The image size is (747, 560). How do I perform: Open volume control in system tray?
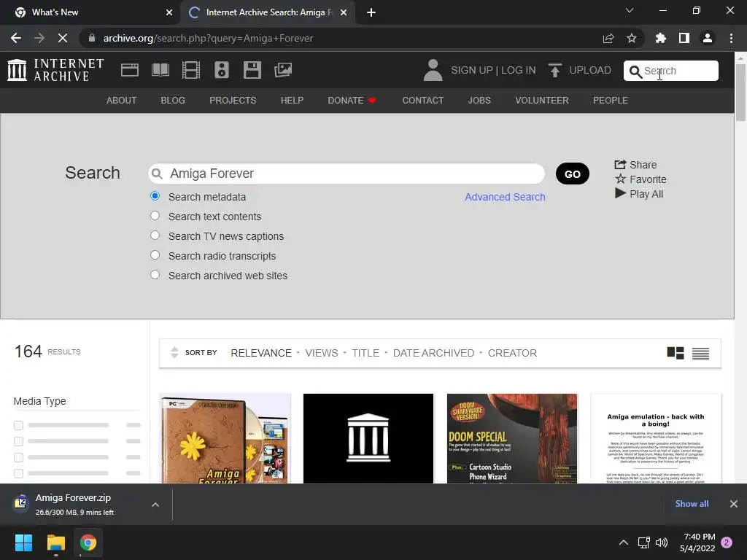click(661, 542)
